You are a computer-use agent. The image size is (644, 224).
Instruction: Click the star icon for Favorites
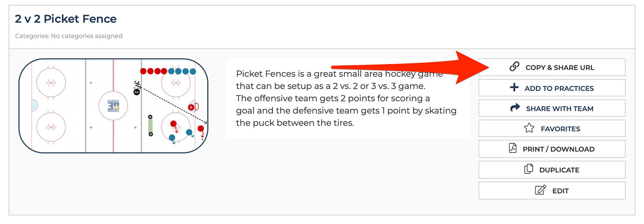(529, 128)
